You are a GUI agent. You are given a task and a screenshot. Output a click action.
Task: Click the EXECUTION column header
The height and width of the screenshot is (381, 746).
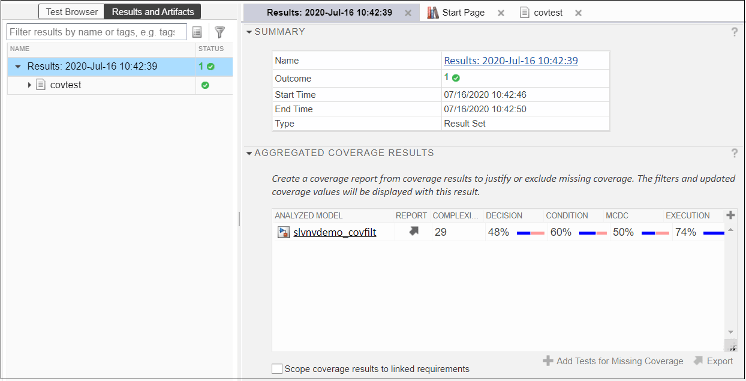687,215
